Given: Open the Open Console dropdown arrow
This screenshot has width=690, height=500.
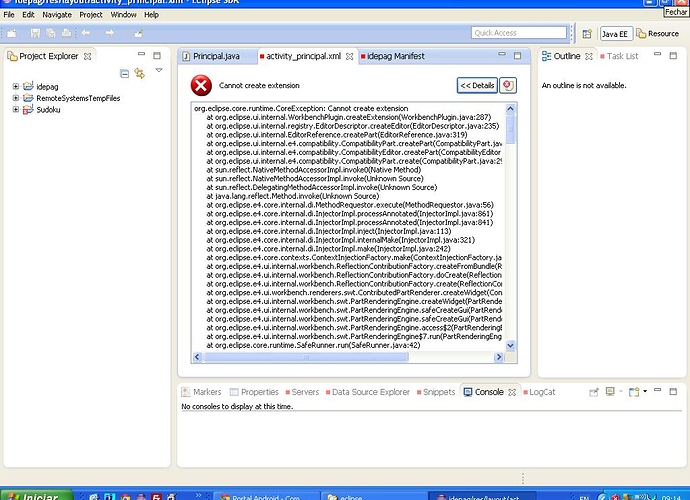Looking at the screenshot, I should pos(645,391).
